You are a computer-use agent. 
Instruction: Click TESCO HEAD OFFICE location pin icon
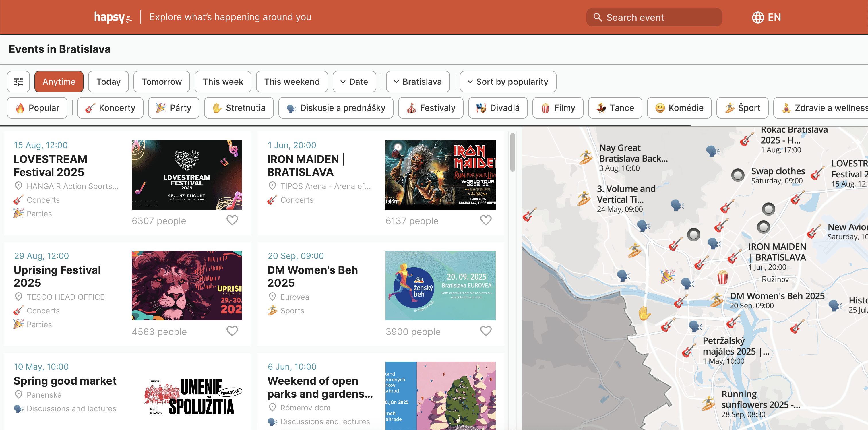click(x=19, y=297)
